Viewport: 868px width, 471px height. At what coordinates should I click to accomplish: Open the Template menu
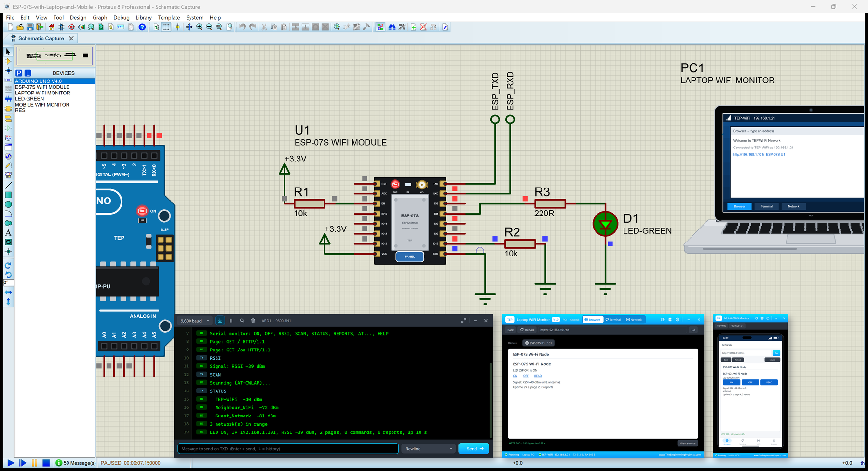[169, 17]
